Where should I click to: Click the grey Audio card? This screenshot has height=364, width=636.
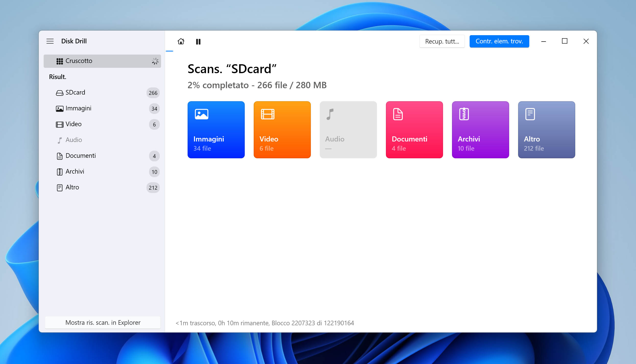[x=348, y=130]
